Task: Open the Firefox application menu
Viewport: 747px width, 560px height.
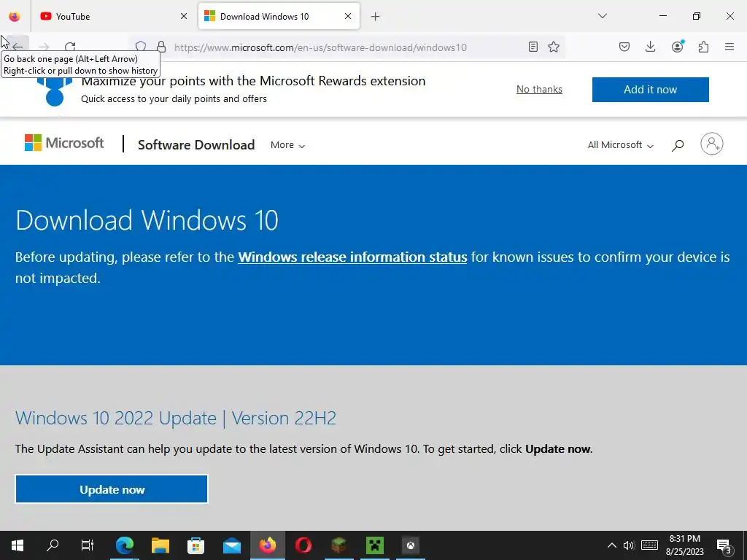Action: point(729,47)
